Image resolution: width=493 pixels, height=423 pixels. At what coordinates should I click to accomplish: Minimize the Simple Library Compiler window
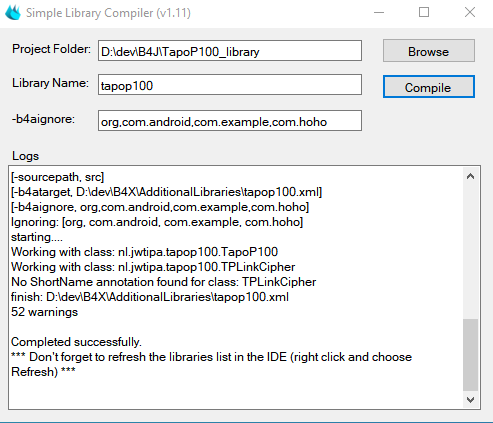click(x=379, y=13)
